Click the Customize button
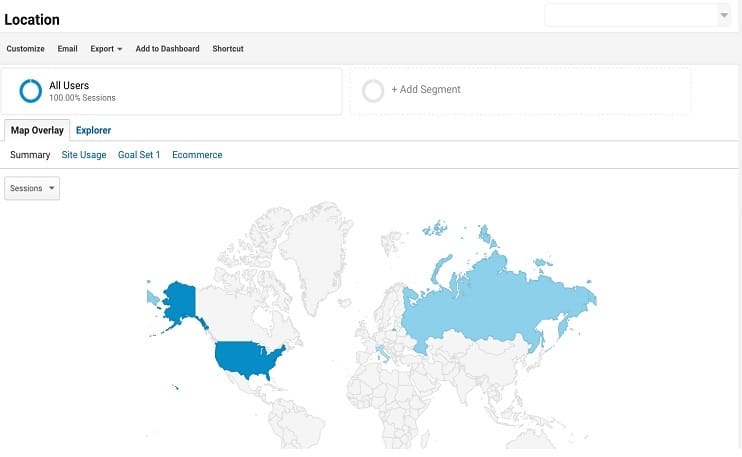The image size is (742, 457). [x=26, y=49]
